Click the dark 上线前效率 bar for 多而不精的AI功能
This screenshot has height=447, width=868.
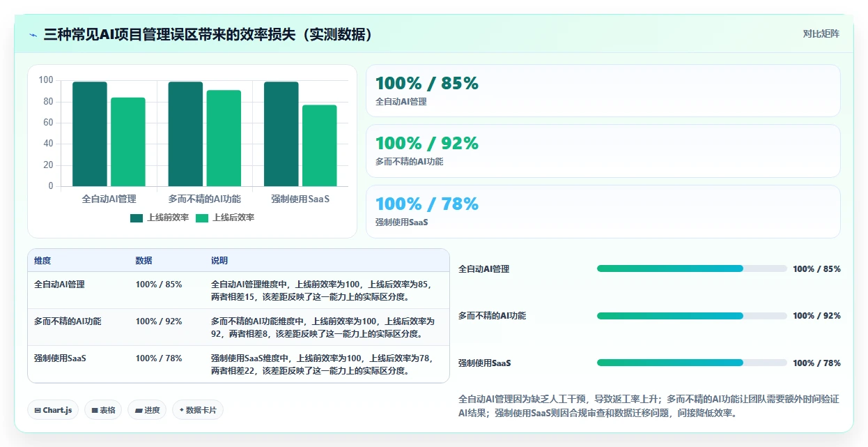coord(185,134)
